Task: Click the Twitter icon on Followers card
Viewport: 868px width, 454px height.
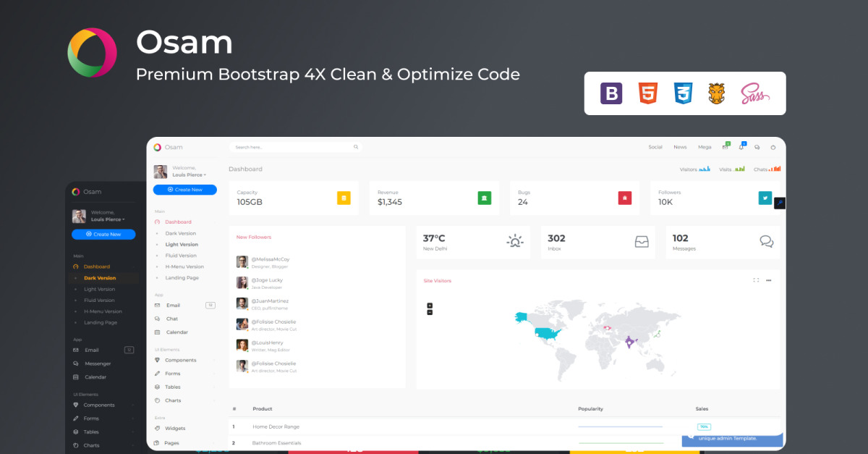Action: [x=765, y=198]
